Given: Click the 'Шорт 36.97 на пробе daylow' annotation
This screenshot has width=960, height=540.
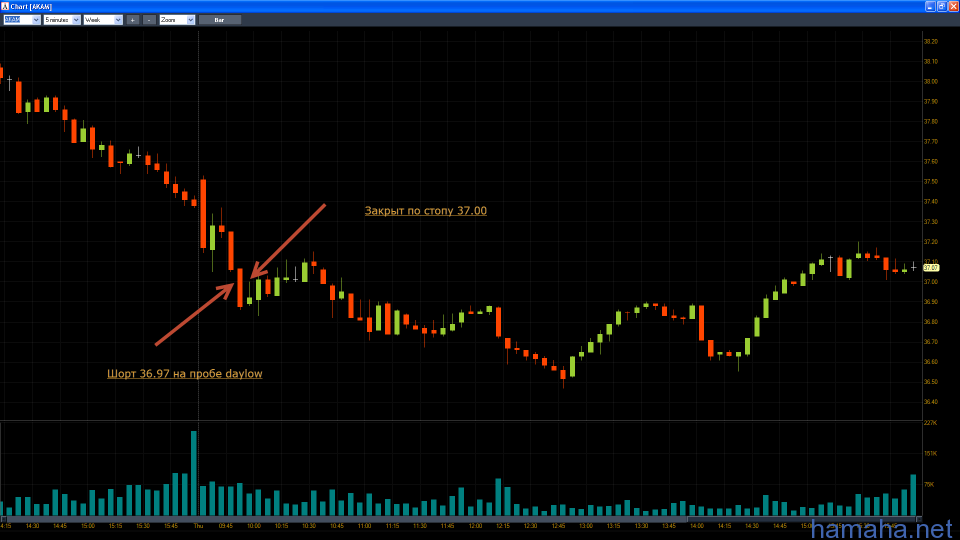Looking at the screenshot, I should point(184,373).
